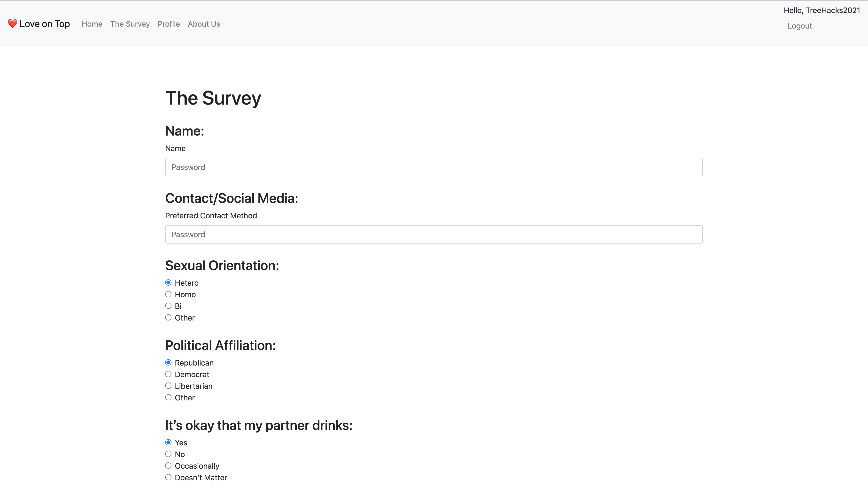Click the red heart logo icon
The height and width of the screenshot is (489, 868).
[x=12, y=23]
